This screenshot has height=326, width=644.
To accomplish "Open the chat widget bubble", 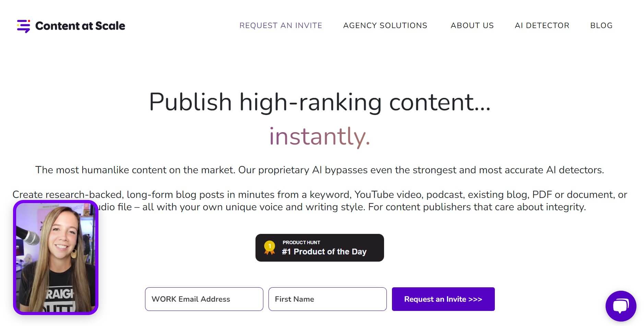I will [x=621, y=306].
